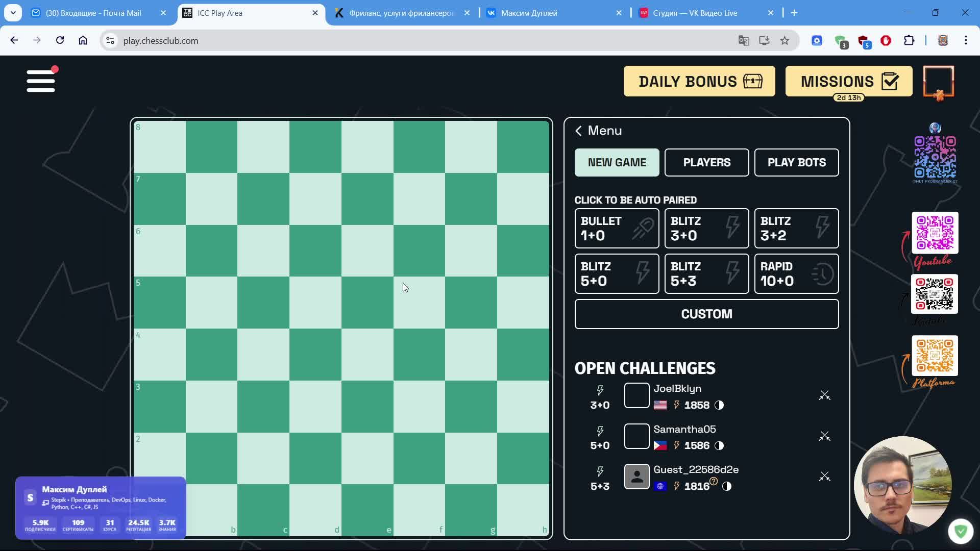Start a Bullet 1+0 auto-paired game

point(617,228)
